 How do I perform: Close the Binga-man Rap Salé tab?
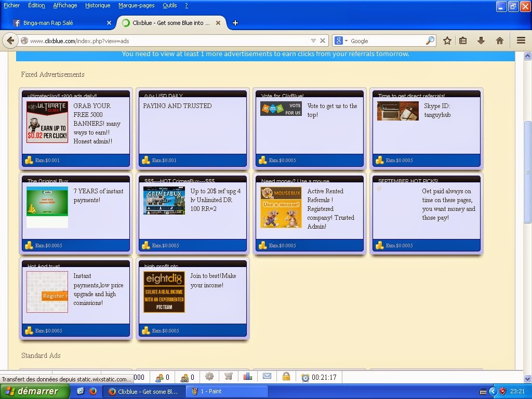point(109,23)
